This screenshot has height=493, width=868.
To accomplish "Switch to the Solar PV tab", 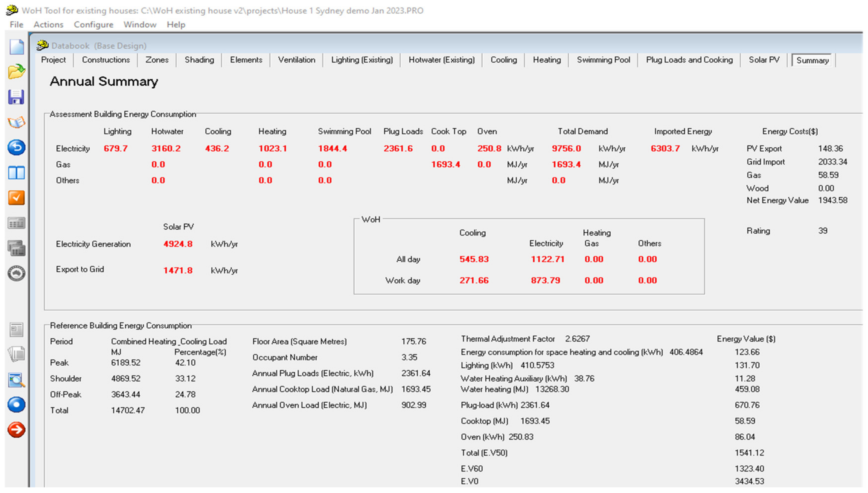I will coord(764,60).
